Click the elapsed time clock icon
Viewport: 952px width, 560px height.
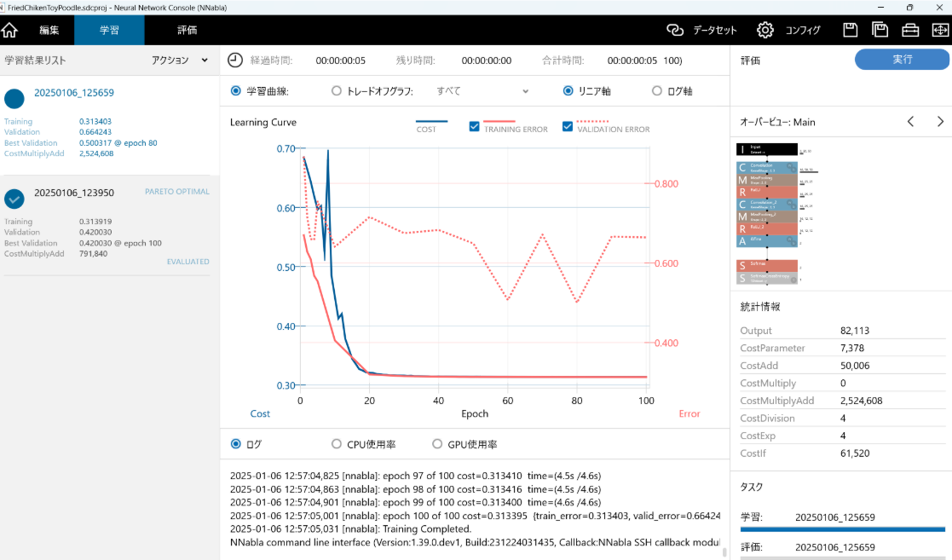235,61
